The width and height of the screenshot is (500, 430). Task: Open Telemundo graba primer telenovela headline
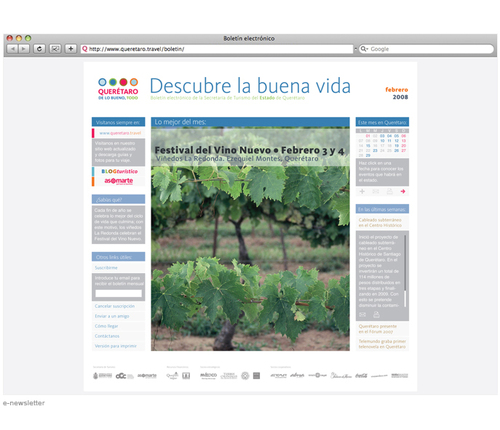coord(382,344)
